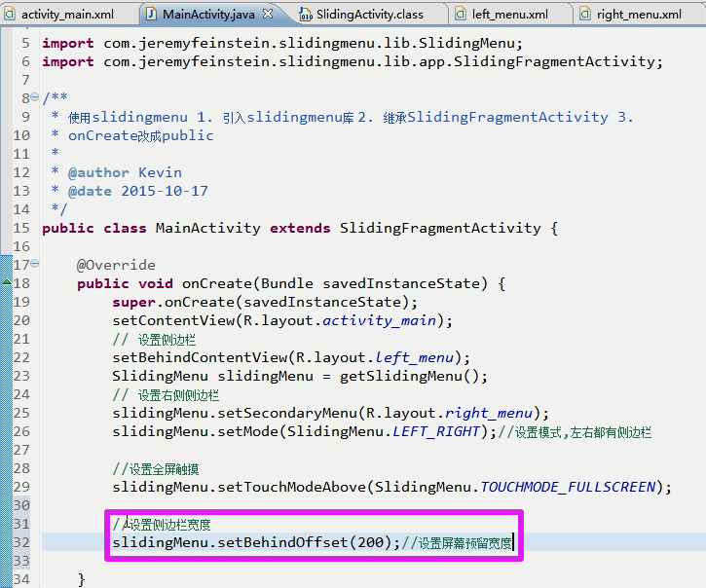Click the getSlidingMenu() call on line 23
Screen dimensions: 706x588
[x=413, y=376]
